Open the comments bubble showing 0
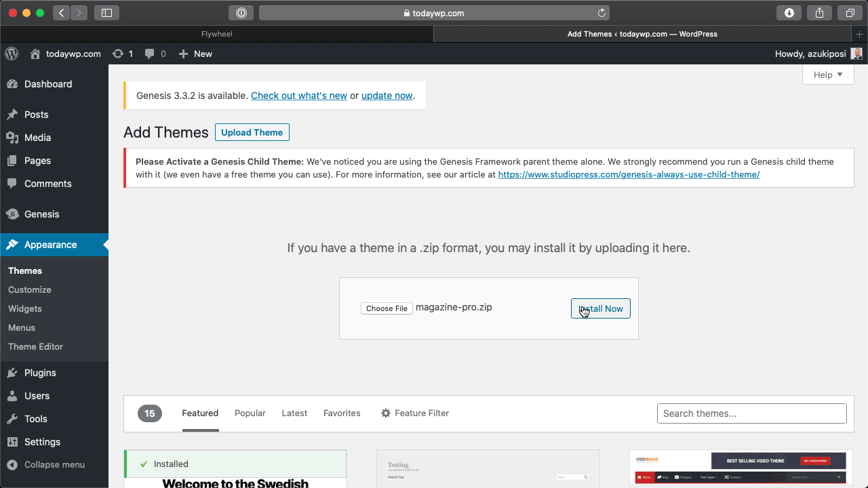The height and width of the screenshot is (488, 868). [155, 54]
